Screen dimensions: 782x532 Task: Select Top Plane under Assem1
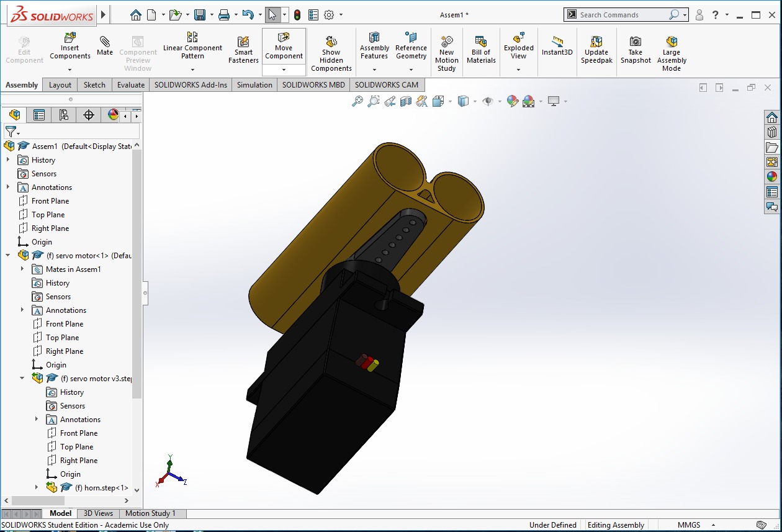coord(48,215)
